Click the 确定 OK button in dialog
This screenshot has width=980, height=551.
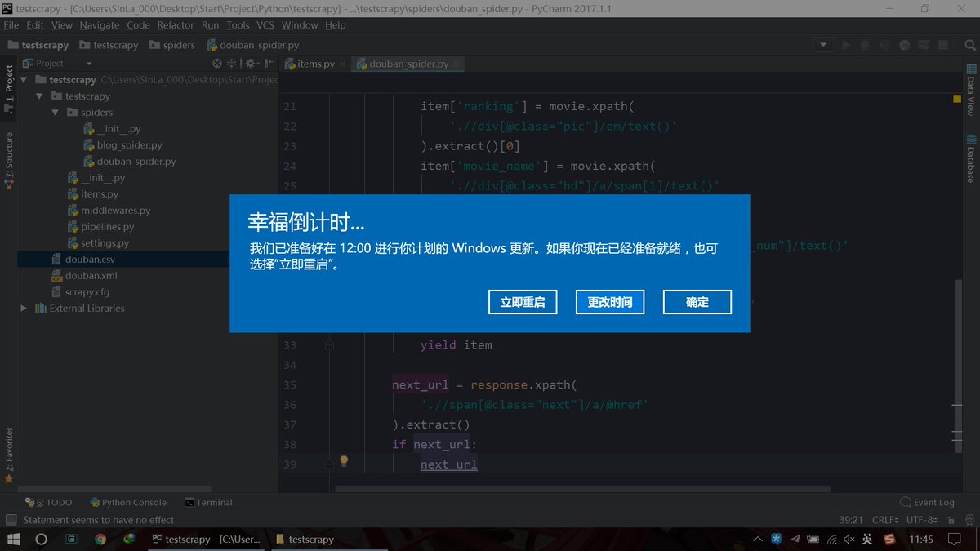(x=697, y=302)
